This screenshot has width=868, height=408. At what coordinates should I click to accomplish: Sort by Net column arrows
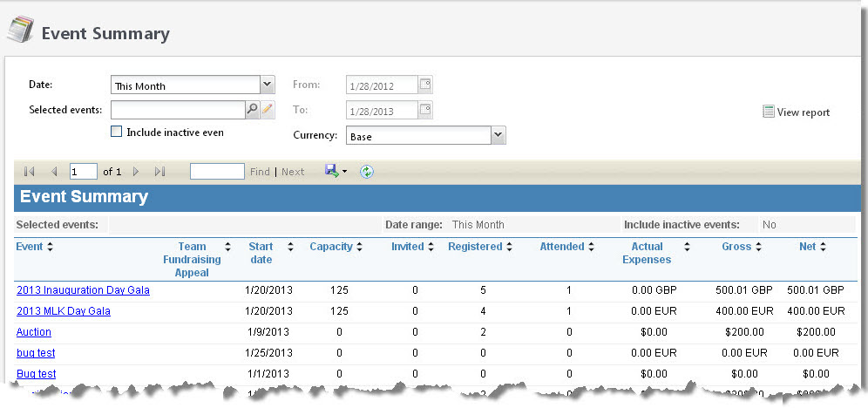point(824,247)
